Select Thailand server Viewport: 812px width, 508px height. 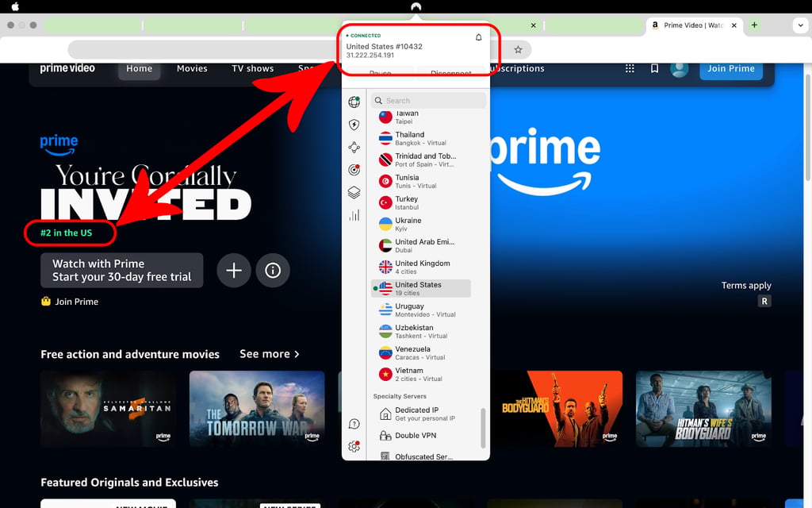[420, 138]
